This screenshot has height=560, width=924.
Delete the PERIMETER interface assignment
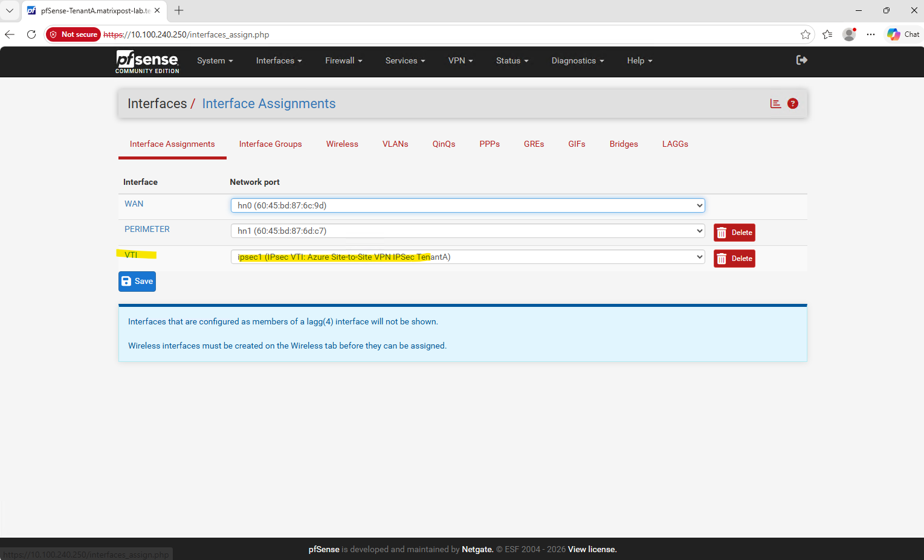pyautogui.click(x=734, y=233)
